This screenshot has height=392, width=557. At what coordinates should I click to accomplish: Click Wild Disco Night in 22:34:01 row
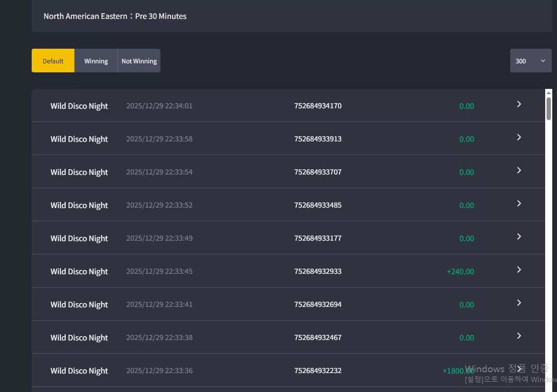click(x=79, y=106)
